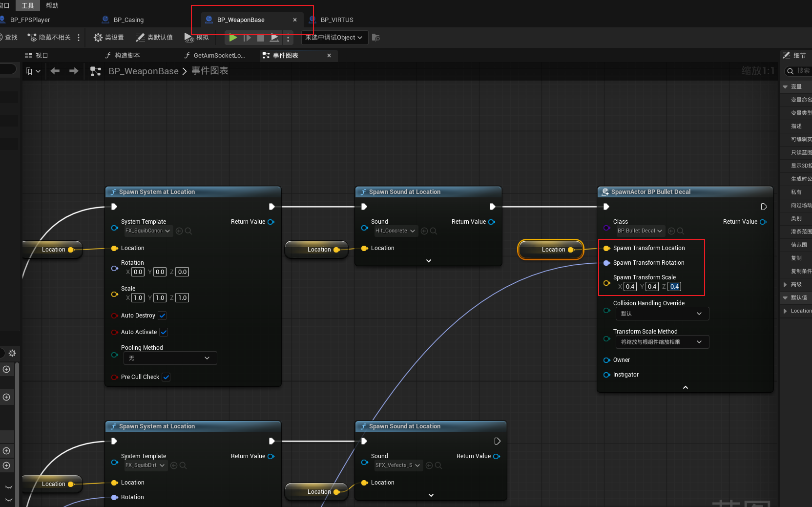Open the 帮助 menu

[x=52, y=6]
